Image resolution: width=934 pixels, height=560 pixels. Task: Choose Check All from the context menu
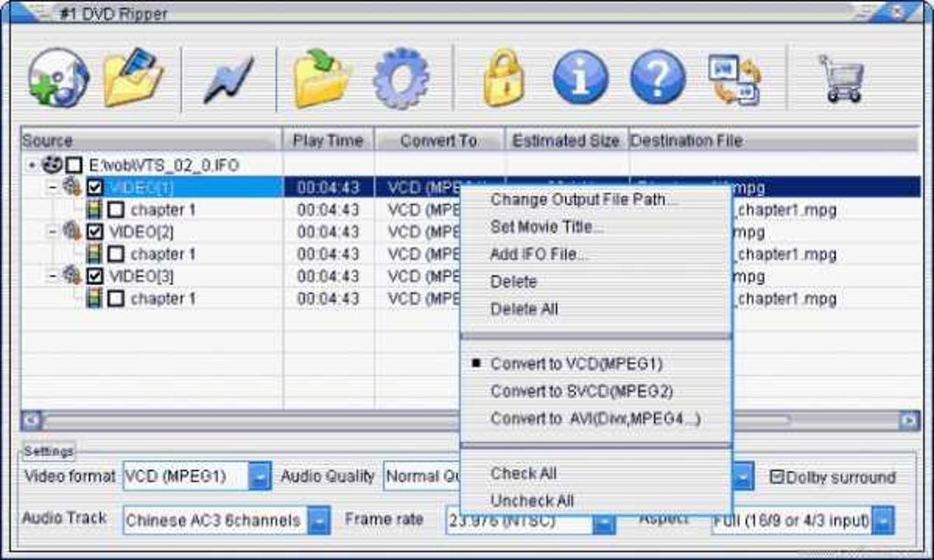click(596, 473)
